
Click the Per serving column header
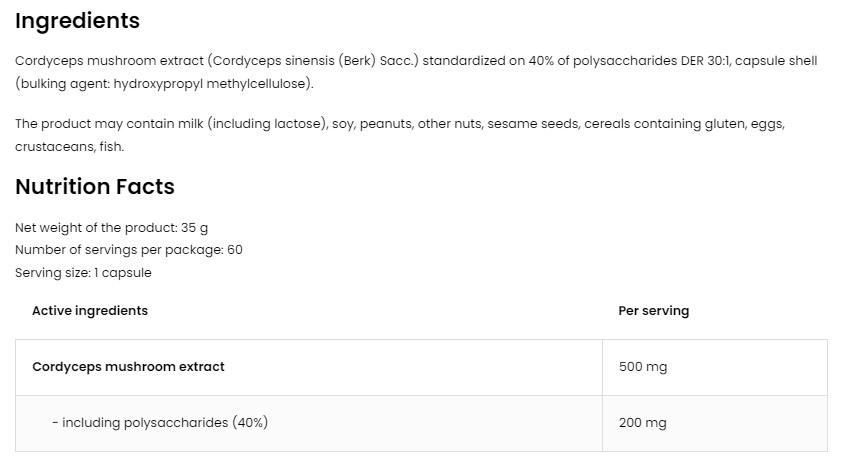[654, 311]
